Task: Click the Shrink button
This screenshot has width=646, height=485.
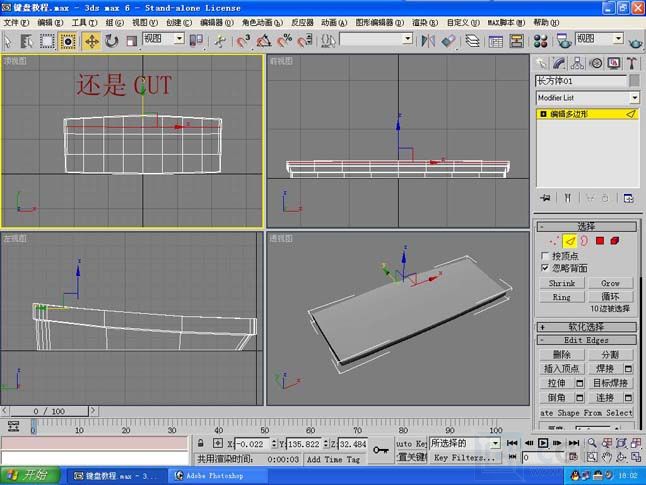Action: click(x=562, y=283)
